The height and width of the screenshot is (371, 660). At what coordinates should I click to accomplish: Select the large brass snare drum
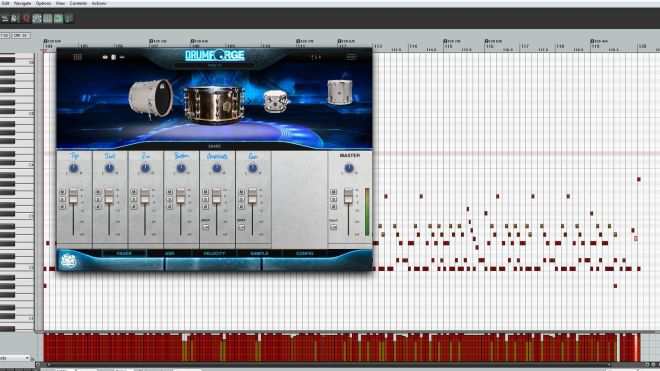pyautogui.click(x=214, y=104)
